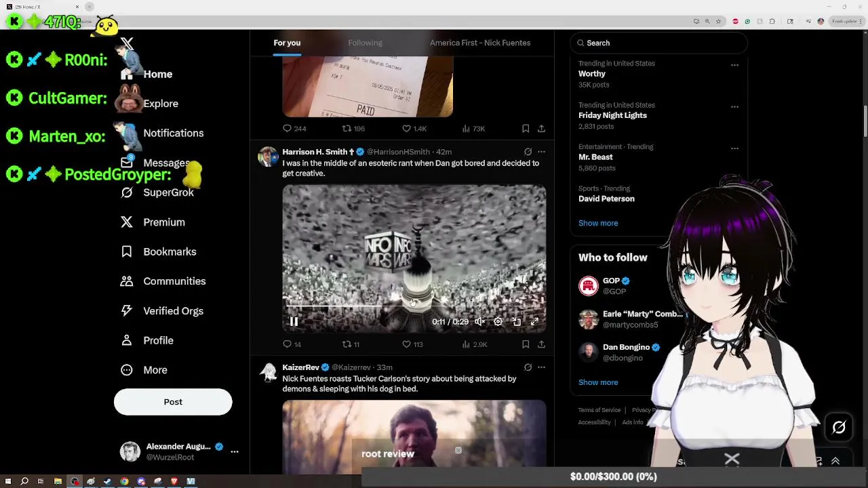Like Harrison H. Smith's post
Image resolution: width=868 pixels, height=488 pixels.
click(412, 344)
